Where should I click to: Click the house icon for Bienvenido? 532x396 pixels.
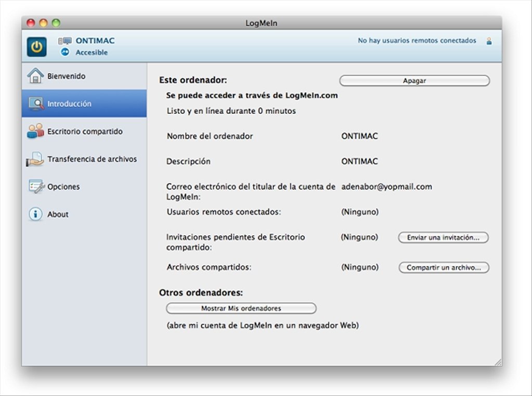point(35,76)
